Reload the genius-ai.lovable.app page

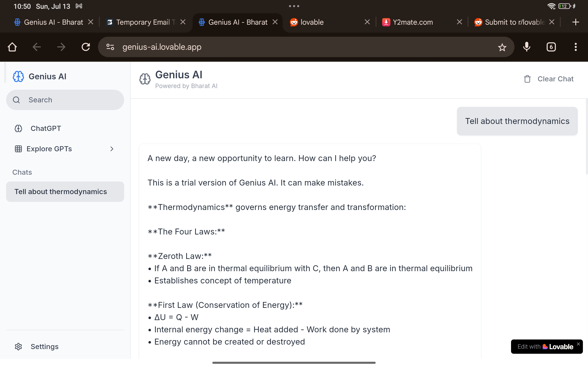(x=86, y=47)
